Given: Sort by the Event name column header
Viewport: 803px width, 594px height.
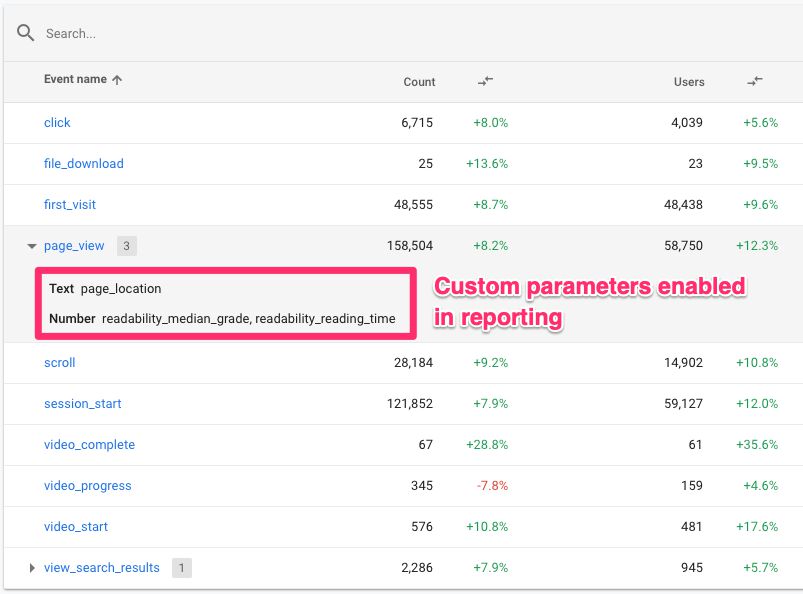Looking at the screenshot, I should [x=75, y=81].
